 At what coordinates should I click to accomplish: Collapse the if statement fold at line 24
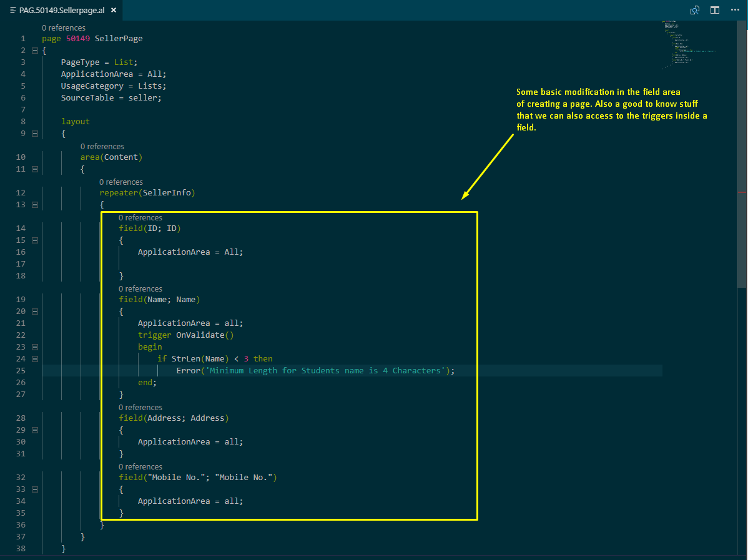[35, 359]
